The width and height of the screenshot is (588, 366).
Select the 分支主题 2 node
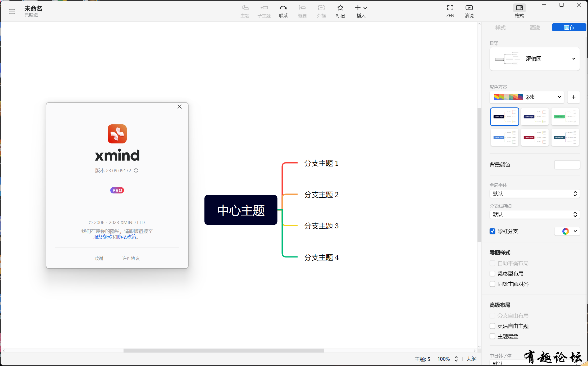click(x=321, y=195)
